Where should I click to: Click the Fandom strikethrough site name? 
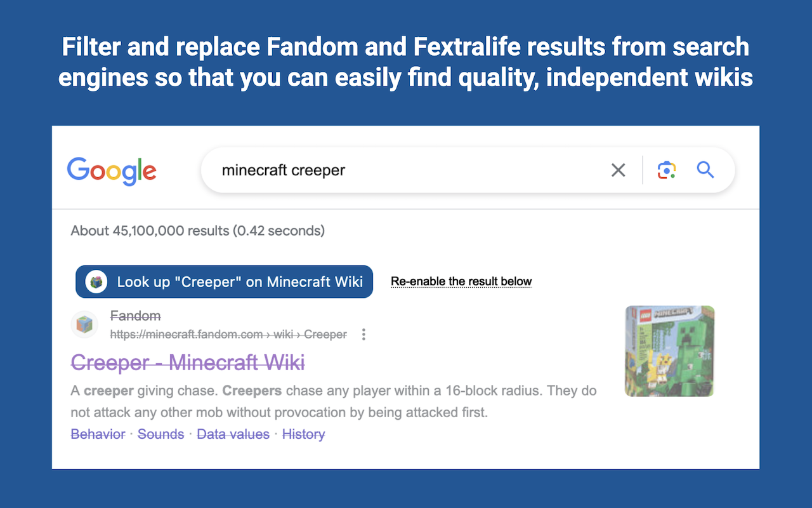point(135,316)
